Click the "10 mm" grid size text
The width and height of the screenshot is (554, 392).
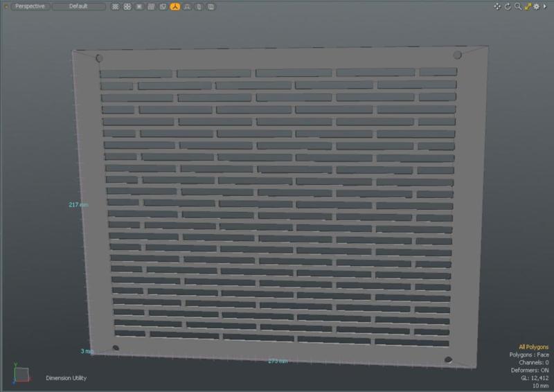[541, 386]
